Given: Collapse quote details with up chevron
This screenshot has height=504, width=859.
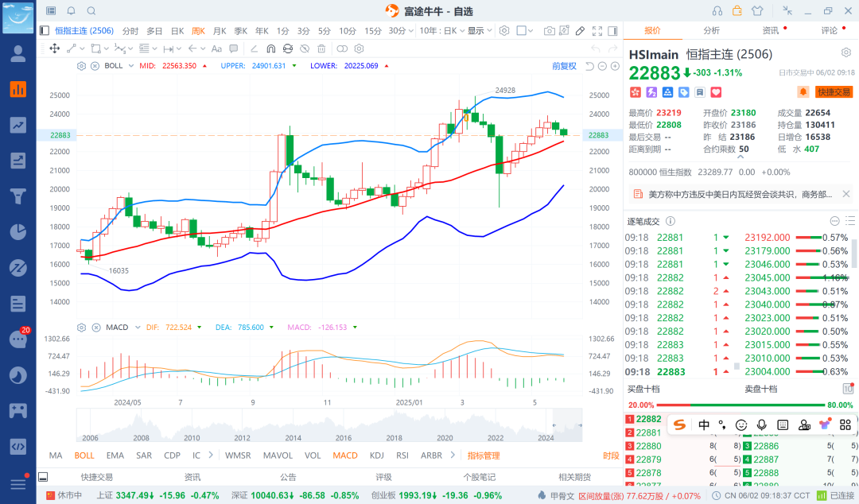Looking at the screenshot, I should pos(740,157).
